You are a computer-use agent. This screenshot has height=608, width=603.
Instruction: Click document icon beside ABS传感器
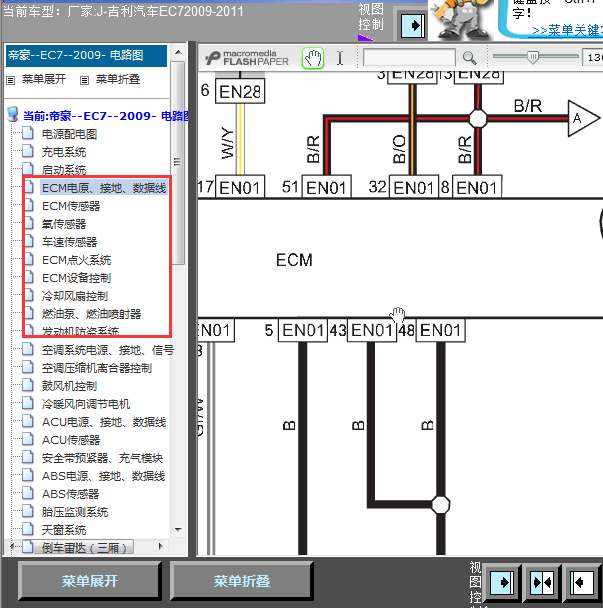pyautogui.click(x=28, y=493)
